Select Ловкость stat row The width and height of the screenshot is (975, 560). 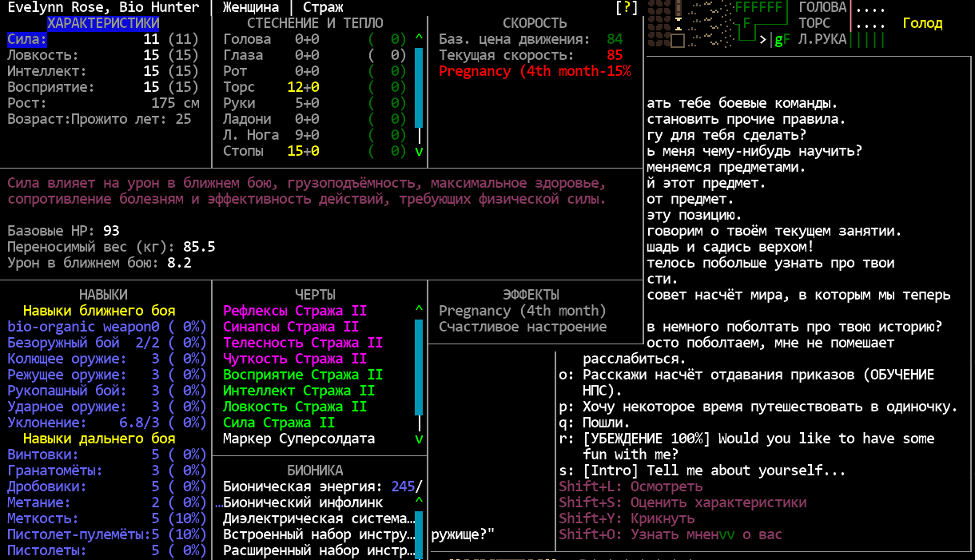click(103, 55)
